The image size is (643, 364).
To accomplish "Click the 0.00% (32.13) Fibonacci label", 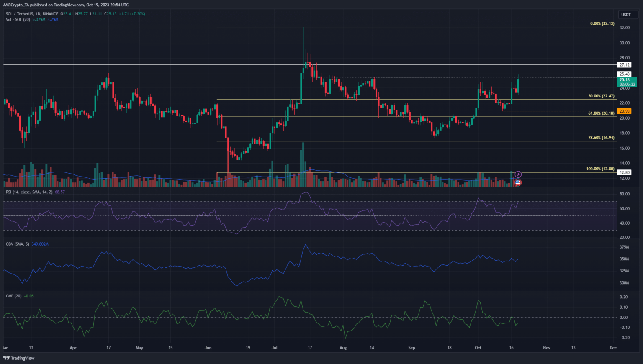I will pyautogui.click(x=602, y=23).
